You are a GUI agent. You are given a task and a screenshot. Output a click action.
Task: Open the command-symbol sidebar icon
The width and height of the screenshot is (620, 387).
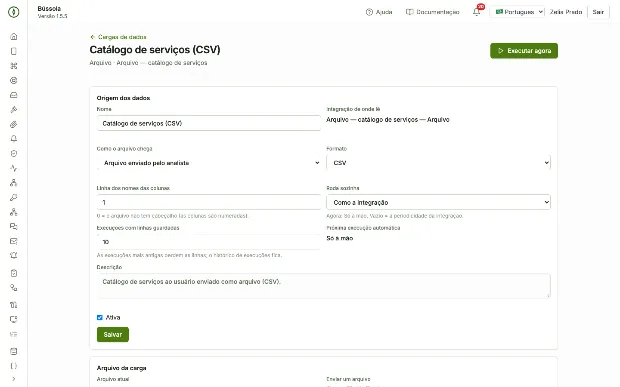pyautogui.click(x=13, y=66)
